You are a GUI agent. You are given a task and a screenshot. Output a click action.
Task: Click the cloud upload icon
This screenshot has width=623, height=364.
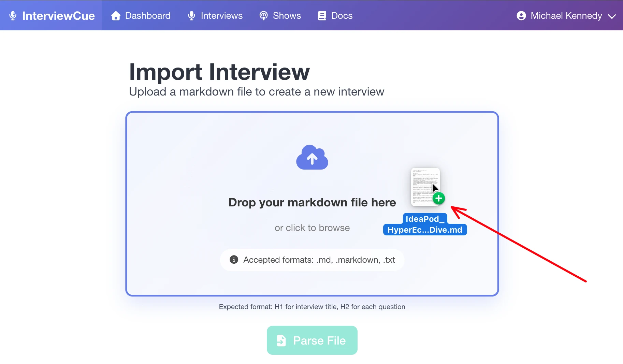tap(312, 158)
